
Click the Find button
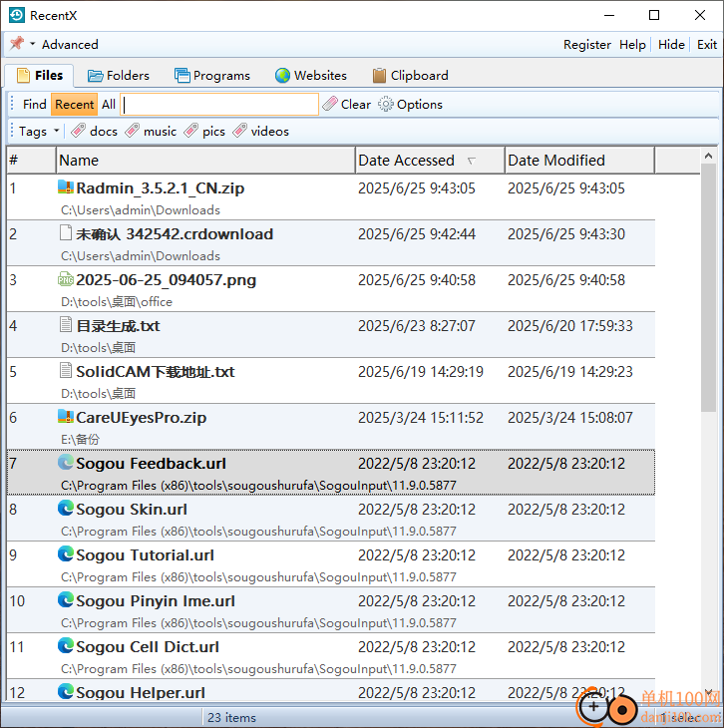pos(34,105)
